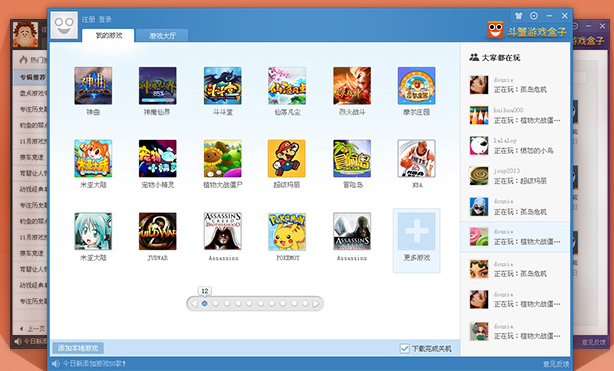Click the cartoon avatar in left back window
Image resolution: width=614 pixels, height=371 pixels.
(x=25, y=34)
